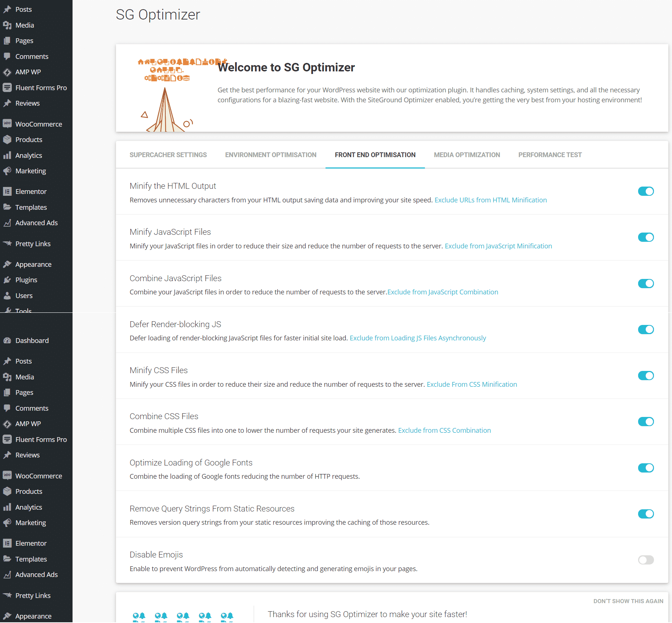Toggle the Minify JavaScript Files switch
The height and width of the screenshot is (623, 672).
(646, 237)
